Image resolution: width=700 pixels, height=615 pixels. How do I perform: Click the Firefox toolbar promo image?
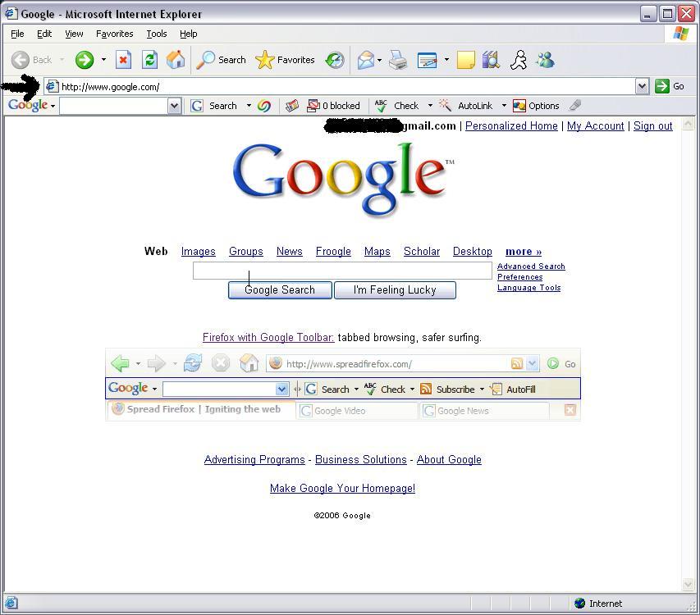point(343,385)
